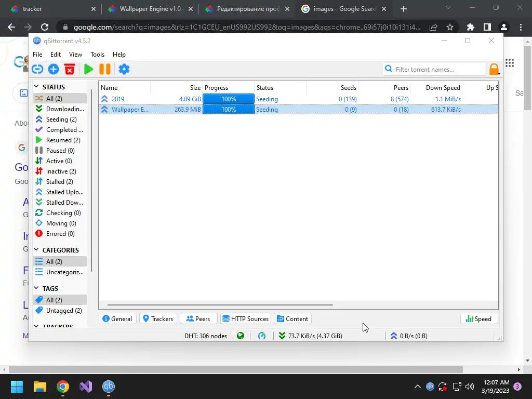This screenshot has width=532, height=399.
Task: Select the Downloading status filter
Action: [60, 109]
